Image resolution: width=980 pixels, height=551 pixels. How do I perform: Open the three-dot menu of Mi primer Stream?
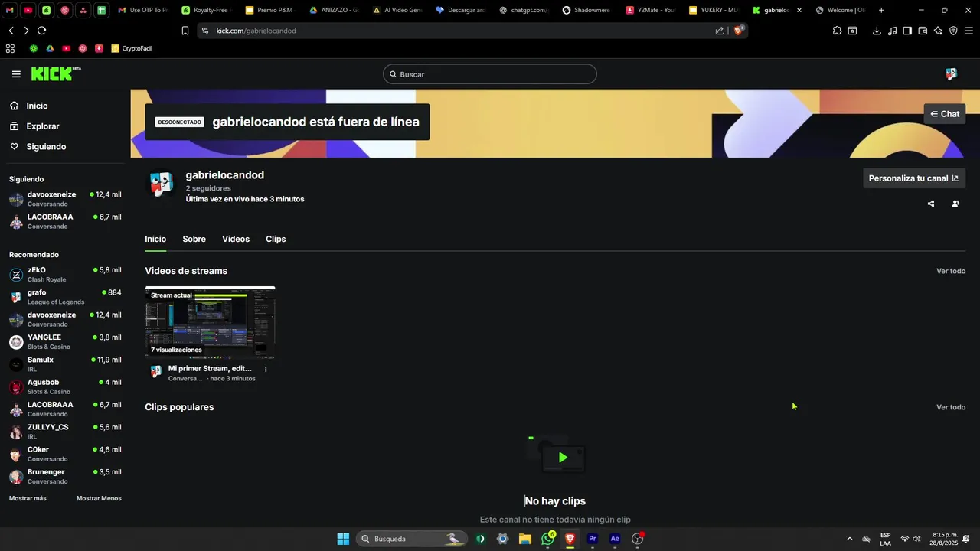click(266, 369)
